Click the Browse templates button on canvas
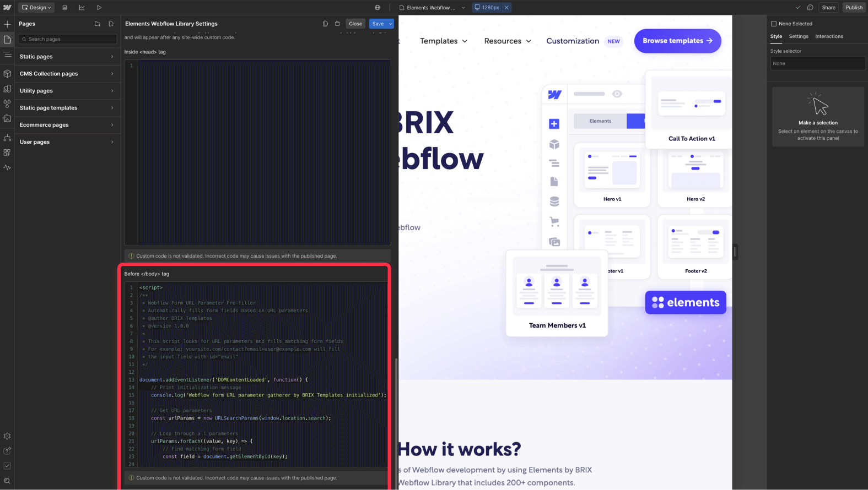This screenshot has width=868, height=490. point(677,41)
